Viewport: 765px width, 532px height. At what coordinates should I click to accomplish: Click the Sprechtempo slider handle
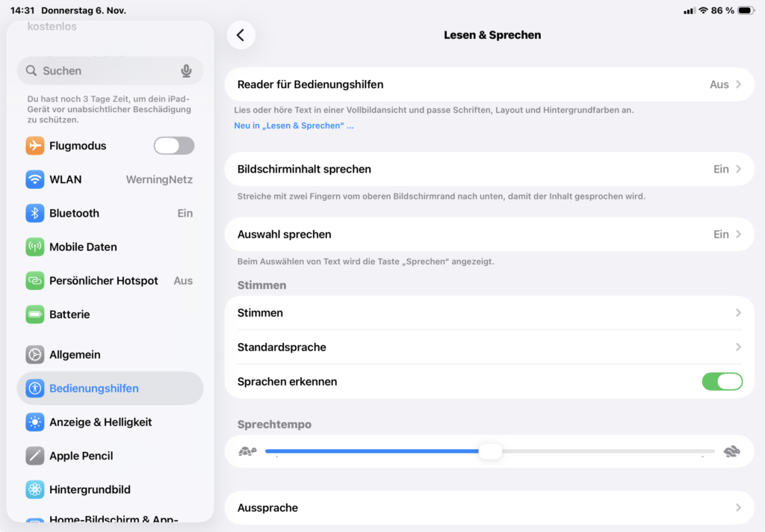click(x=490, y=451)
